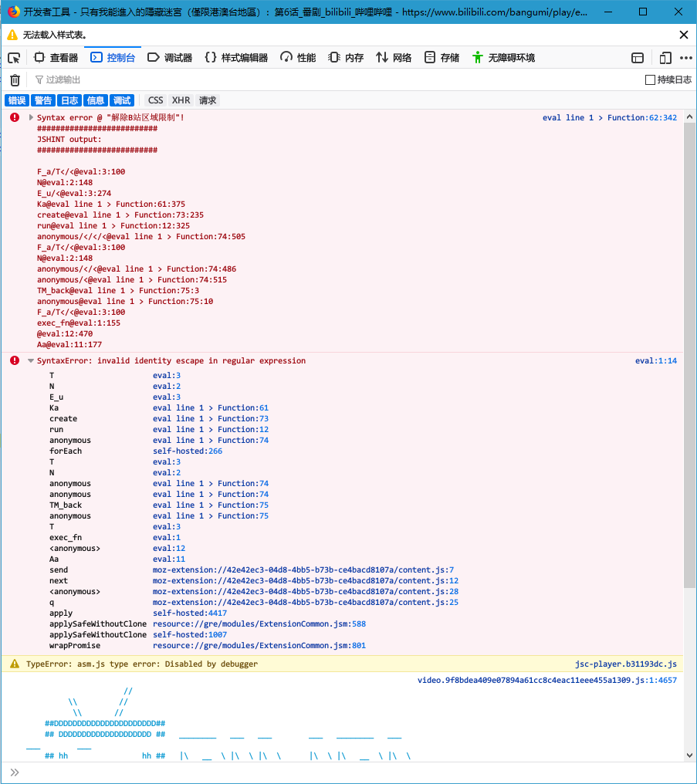Open eval:3 link for E_u
The image size is (697, 784).
pyautogui.click(x=167, y=397)
